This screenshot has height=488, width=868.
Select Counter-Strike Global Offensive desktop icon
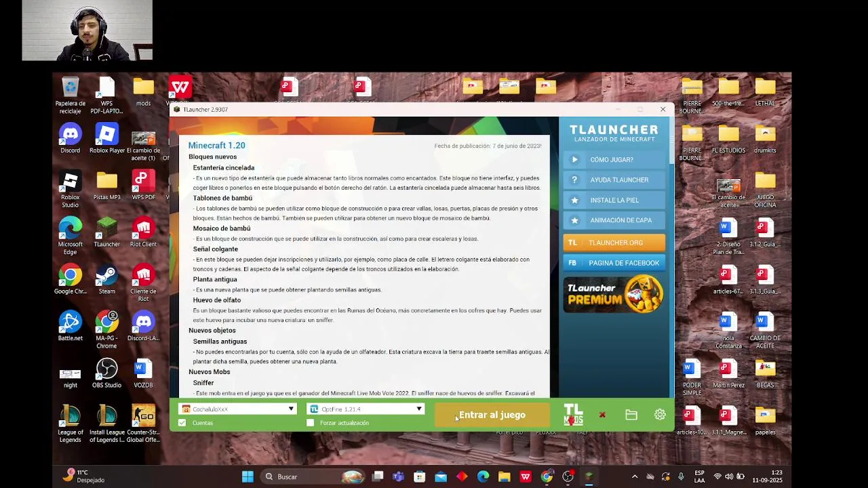[x=143, y=424]
